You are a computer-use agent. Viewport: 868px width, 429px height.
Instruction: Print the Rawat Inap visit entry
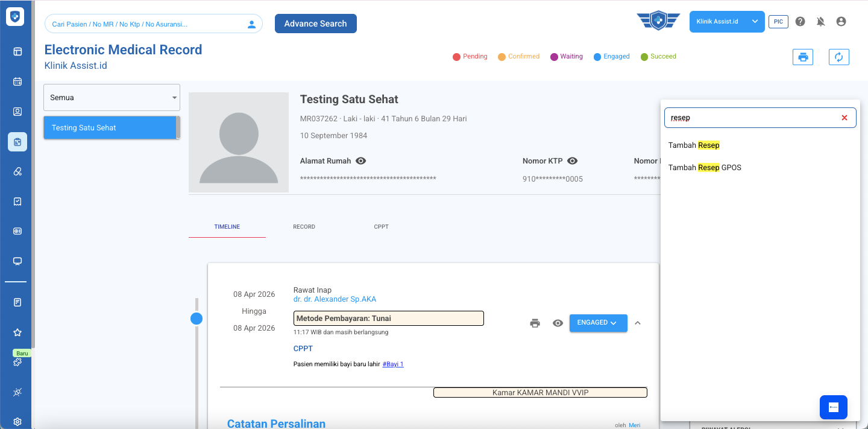(535, 323)
